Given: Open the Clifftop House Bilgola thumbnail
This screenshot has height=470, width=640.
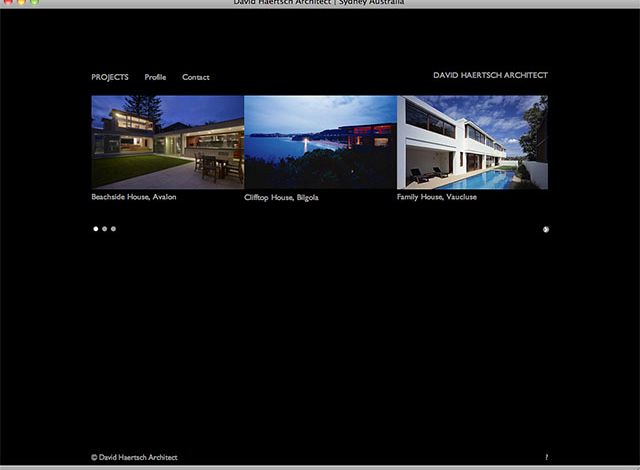Looking at the screenshot, I should click(320, 142).
